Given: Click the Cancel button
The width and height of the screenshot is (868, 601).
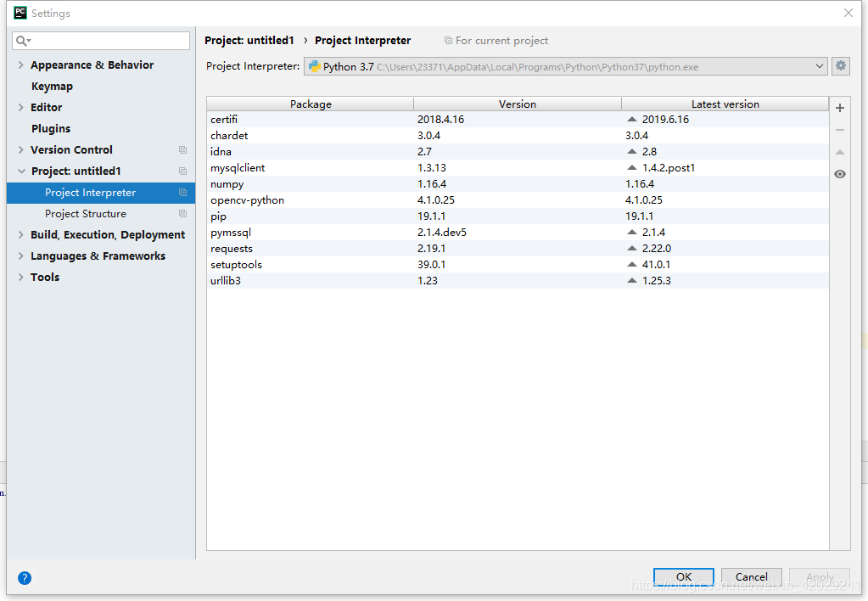Looking at the screenshot, I should coord(751,576).
